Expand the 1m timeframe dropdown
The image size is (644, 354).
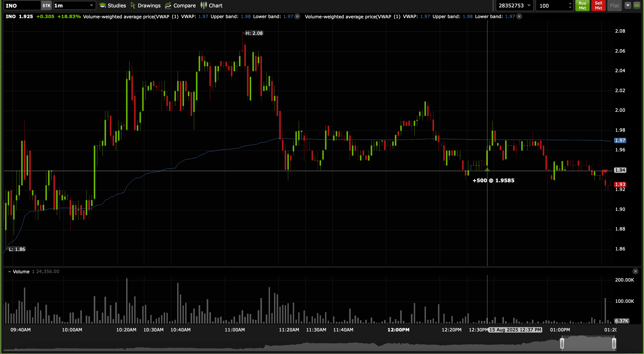[91, 6]
